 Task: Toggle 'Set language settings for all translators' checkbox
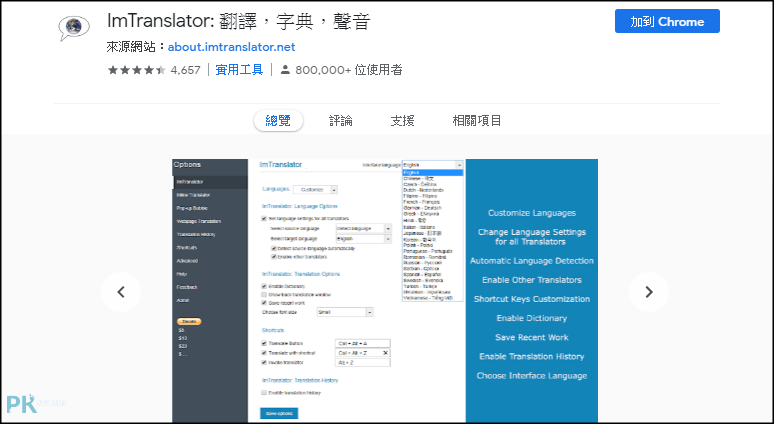tap(264, 218)
